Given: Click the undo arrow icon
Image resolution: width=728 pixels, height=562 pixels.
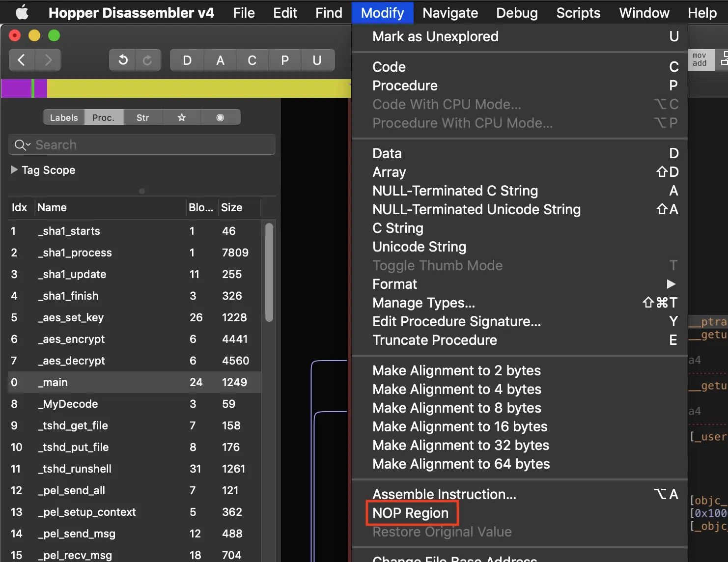Looking at the screenshot, I should point(122,60).
